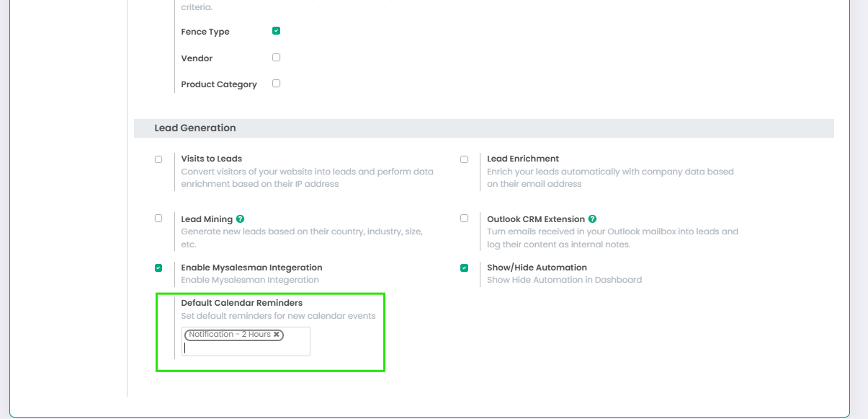Viewport: 868px width, 419px height.
Task: Remove the Notification - 2 Hours tag
Action: point(277,335)
